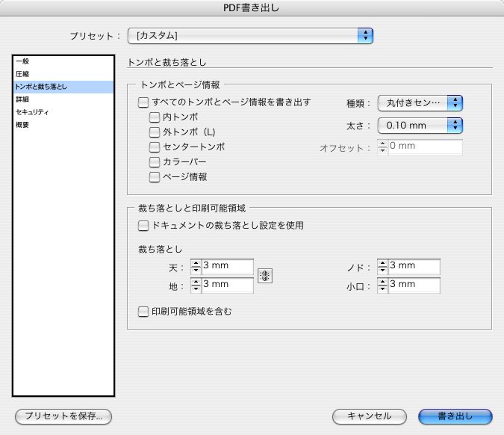
Task: Click the 書き出し button
Action: 455,416
